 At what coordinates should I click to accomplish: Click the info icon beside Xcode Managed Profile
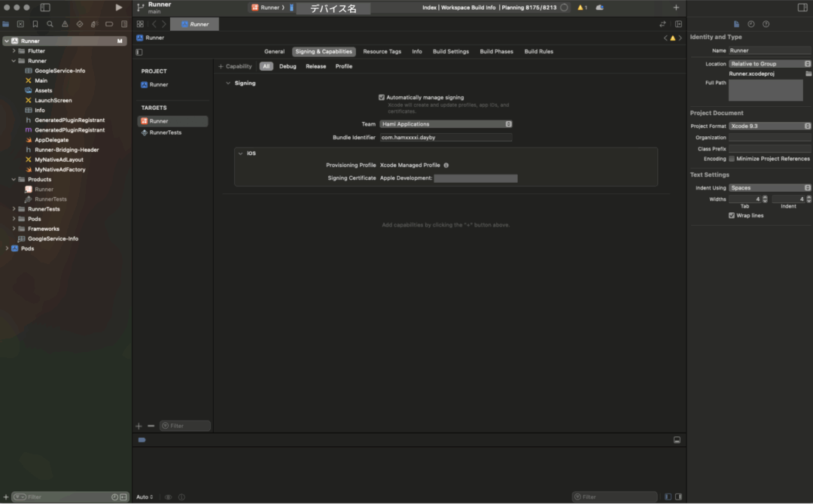[x=446, y=165]
